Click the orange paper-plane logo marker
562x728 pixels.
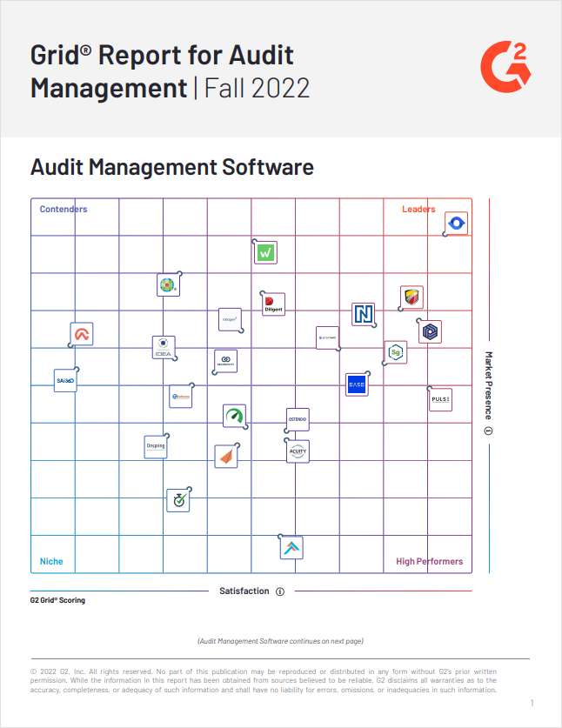click(x=226, y=456)
